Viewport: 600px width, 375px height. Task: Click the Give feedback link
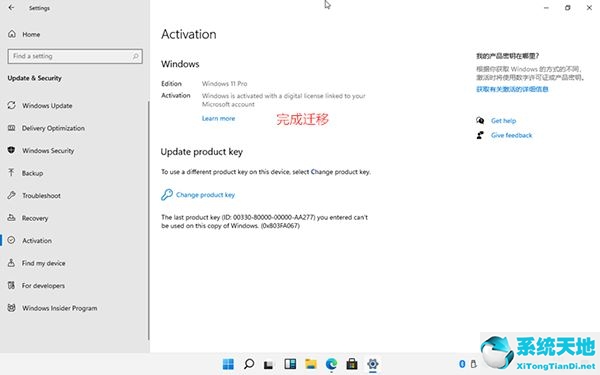(512, 135)
